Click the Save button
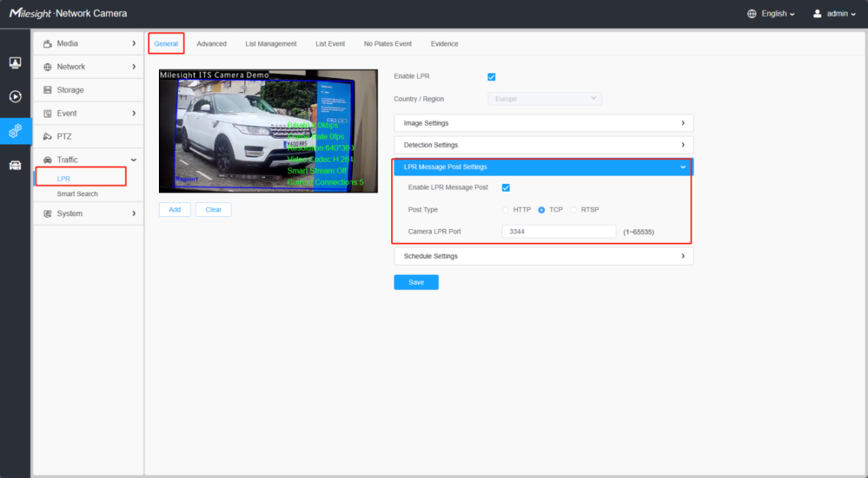868x478 pixels. 416,283
